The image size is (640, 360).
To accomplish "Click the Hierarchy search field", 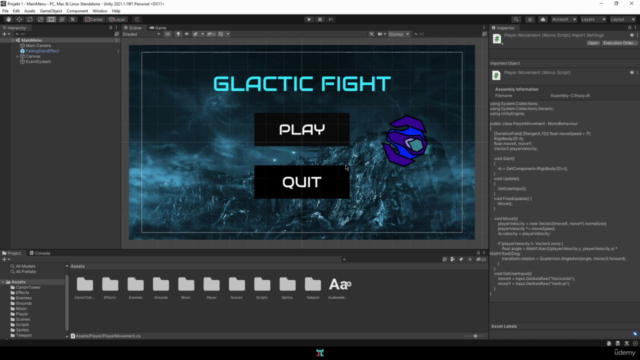I will pos(63,34).
